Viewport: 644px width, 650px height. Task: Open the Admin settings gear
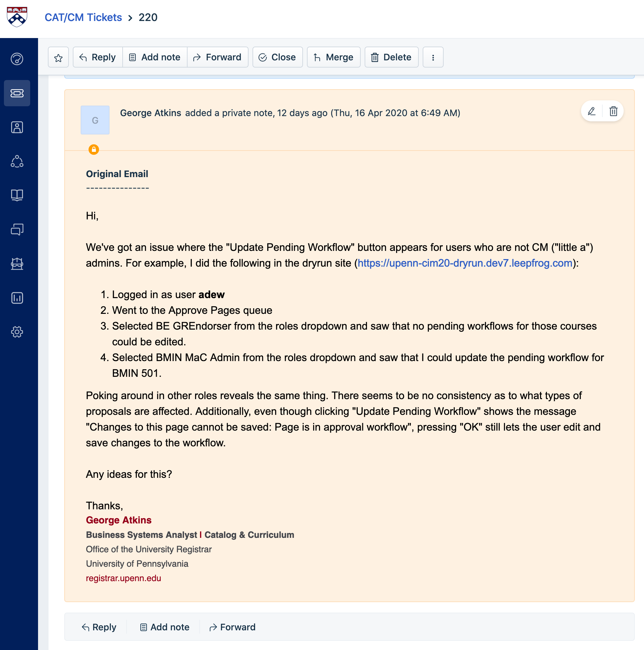[17, 332]
